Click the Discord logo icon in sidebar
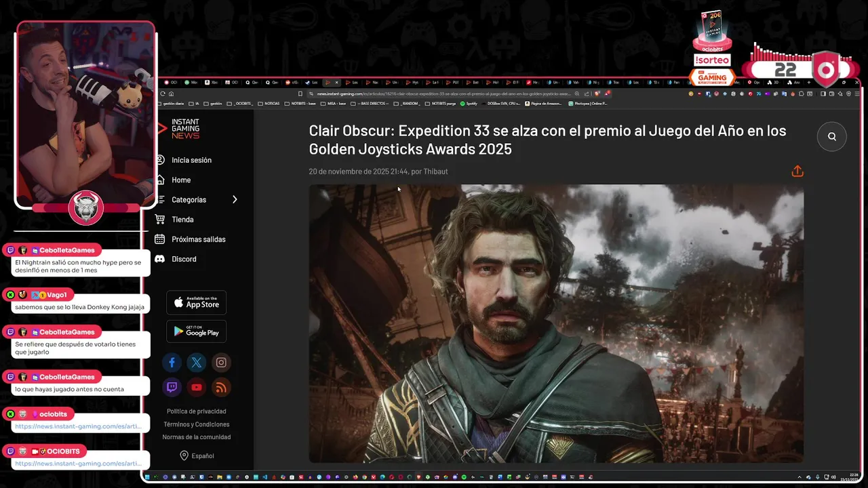Image resolution: width=868 pixels, height=488 pixels. (x=160, y=259)
